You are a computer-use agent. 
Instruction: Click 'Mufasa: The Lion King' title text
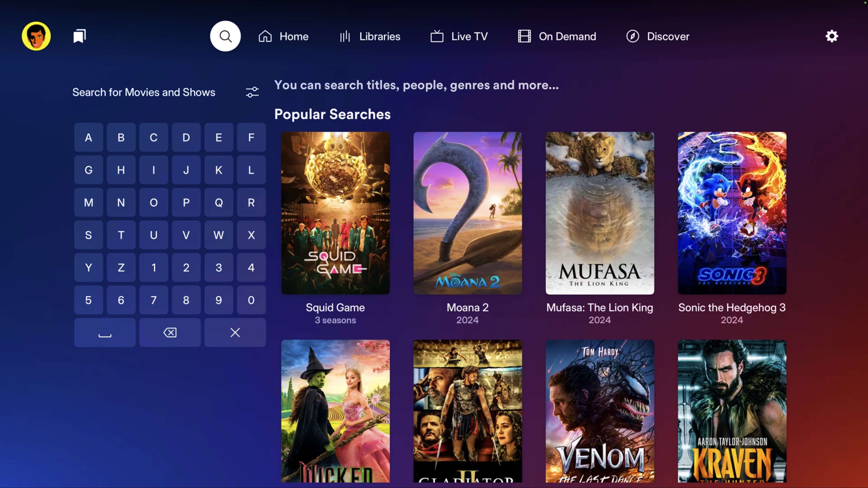pyautogui.click(x=600, y=308)
